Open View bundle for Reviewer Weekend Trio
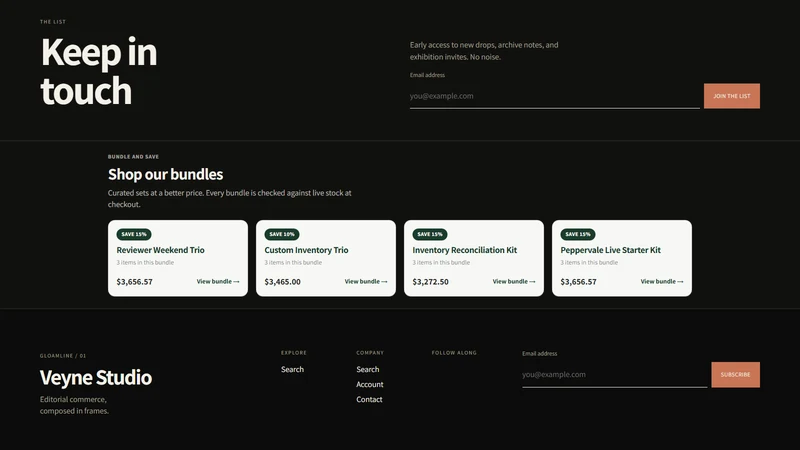This screenshot has height=450, width=800. [x=218, y=281]
